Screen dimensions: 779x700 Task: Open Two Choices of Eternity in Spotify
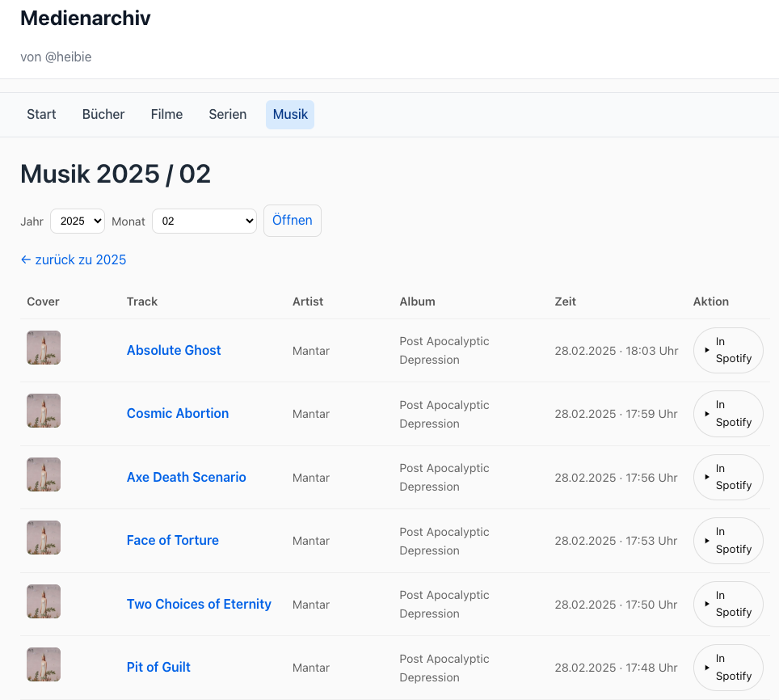pos(727,604)
